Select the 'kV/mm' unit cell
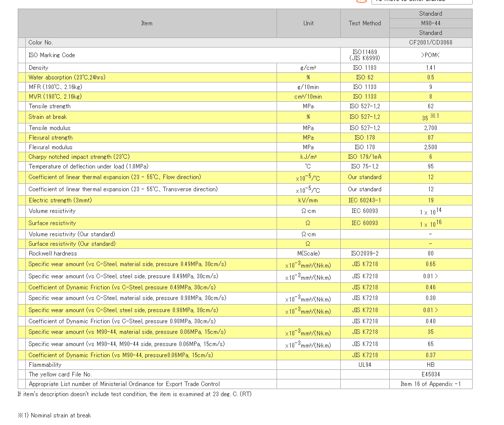The width and height of the screenshot is (504, 425). (x=308, y=200)
